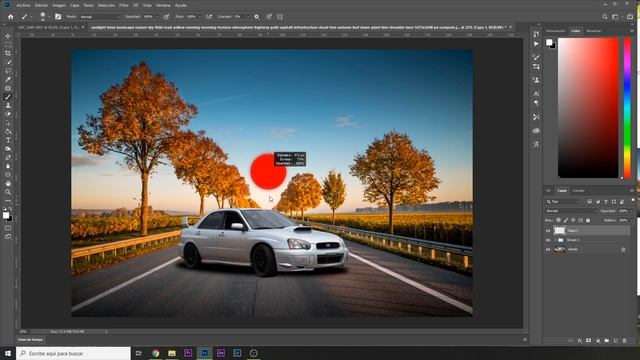Pick a shade in the red color field
The height and width of the screenshot is (360, 640).
pyautogui.click(x=588, y=108)
